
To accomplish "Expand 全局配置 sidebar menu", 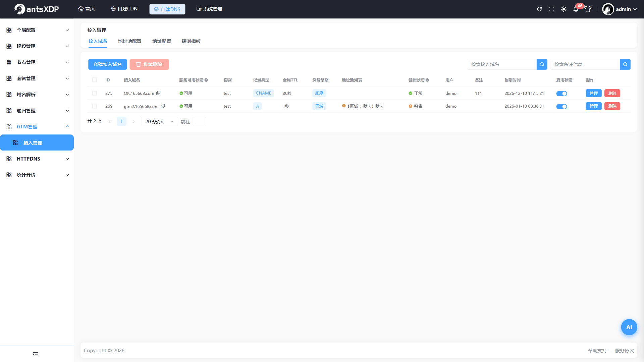I will coord(37,30).
